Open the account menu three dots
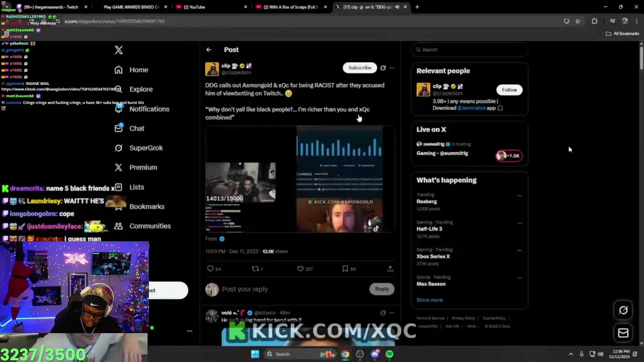 click(190, 331)
